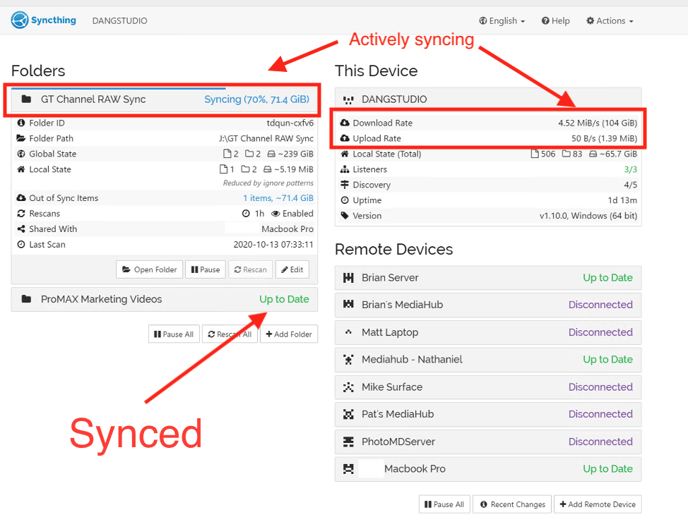
Task: Click Pause All under Remote Devices
Action: tap(444, 504)
